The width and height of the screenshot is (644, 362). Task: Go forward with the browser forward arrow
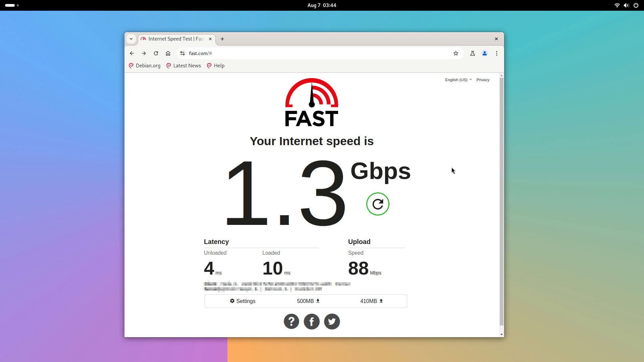144,53
